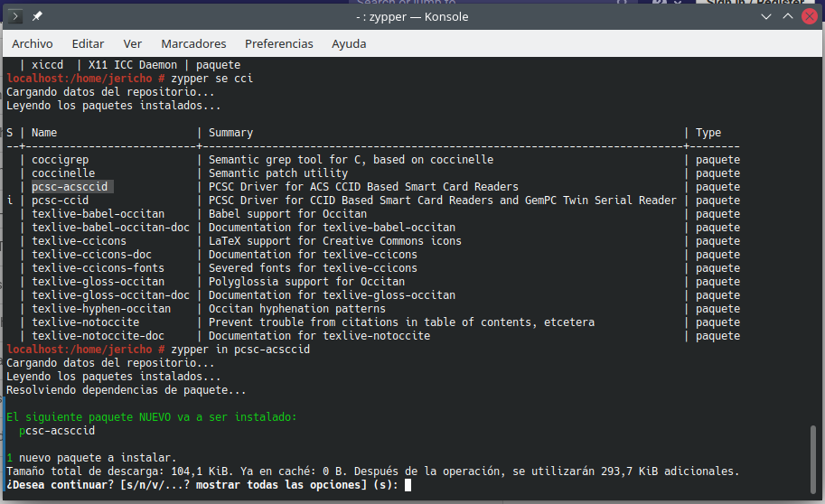
Task: Click the installed pcsc-ccid package row name
Action: 60,201
